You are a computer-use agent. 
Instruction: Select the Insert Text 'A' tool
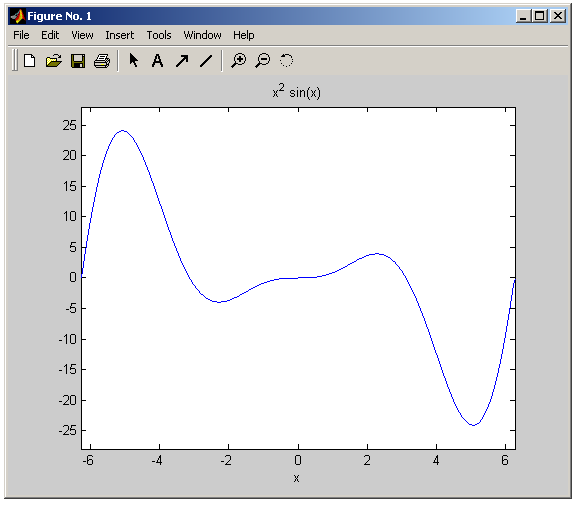[x=157, y=61]
